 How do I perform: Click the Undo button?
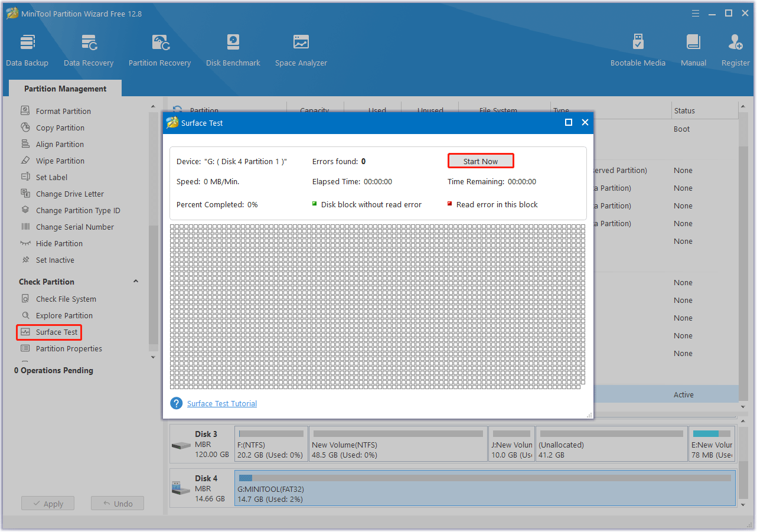point(118,504)
